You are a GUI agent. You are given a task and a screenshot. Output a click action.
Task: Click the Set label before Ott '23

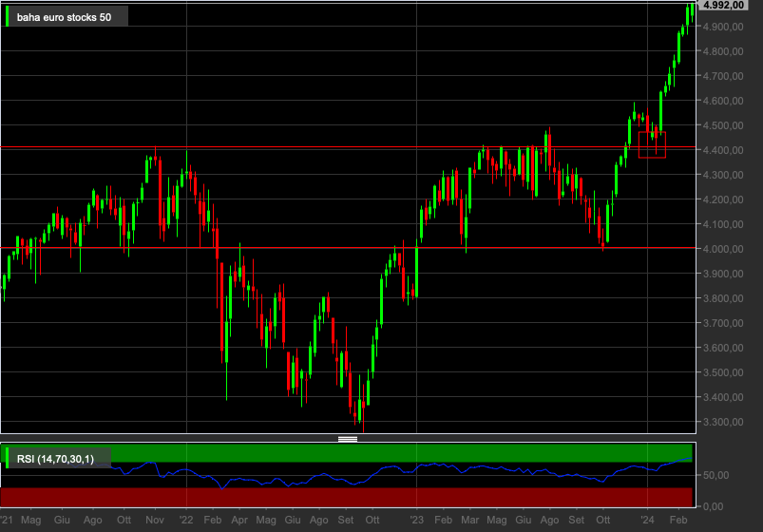pos(576,520)
